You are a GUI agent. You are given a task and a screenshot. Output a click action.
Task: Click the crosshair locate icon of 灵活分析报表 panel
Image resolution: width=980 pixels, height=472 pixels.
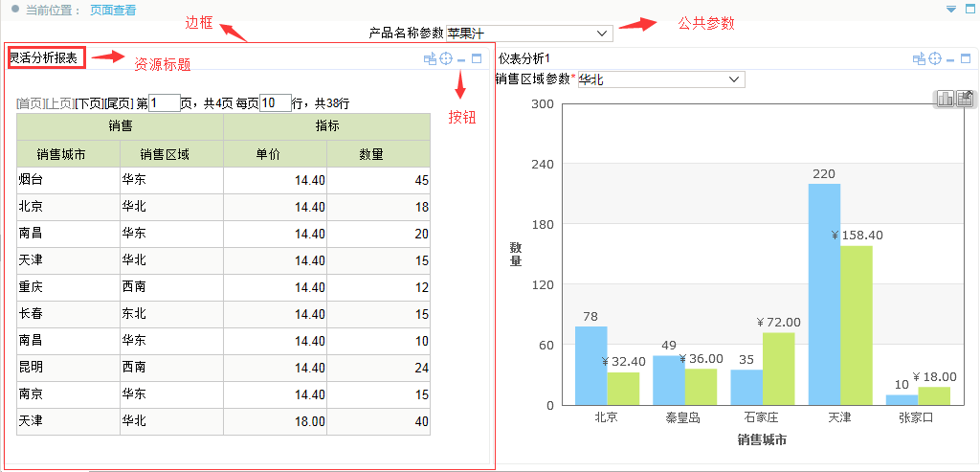point(446,59)
